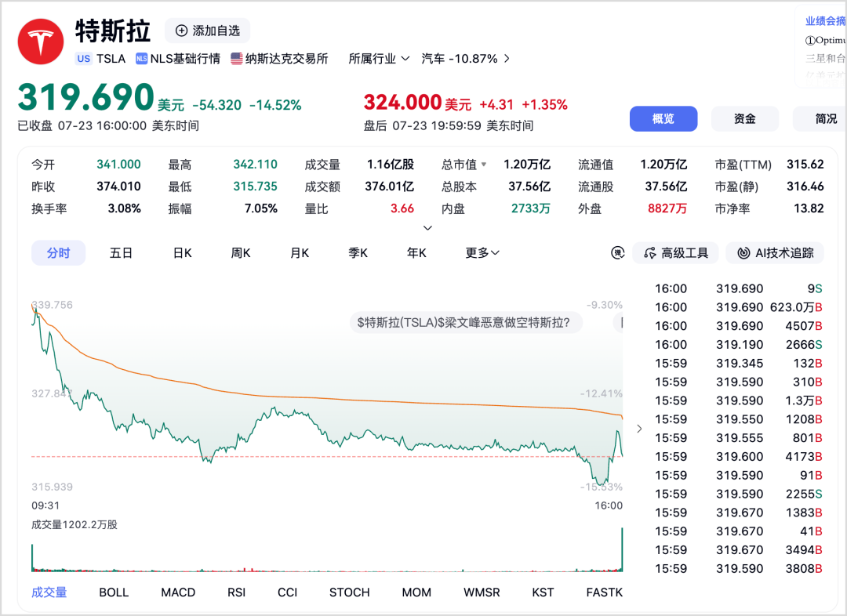Click 添加自选 to add to watchlist
This screenshot has width=847, height=616.
pyautogui.click(x=207, y=31)
